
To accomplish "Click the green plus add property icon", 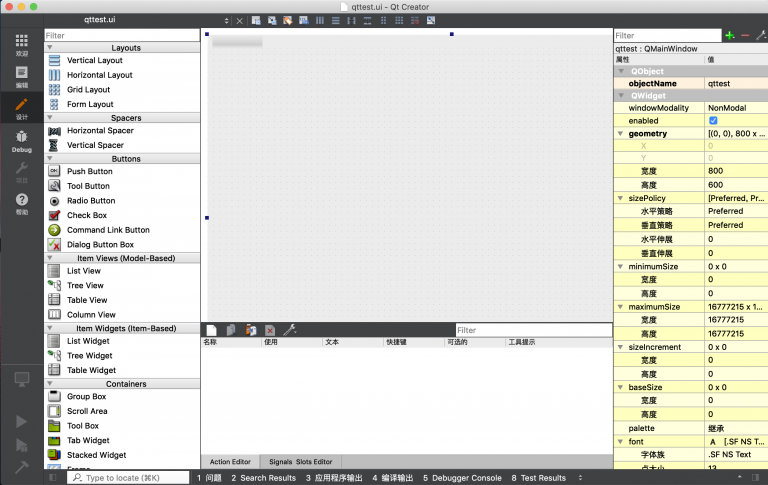I will pos(729,35).
